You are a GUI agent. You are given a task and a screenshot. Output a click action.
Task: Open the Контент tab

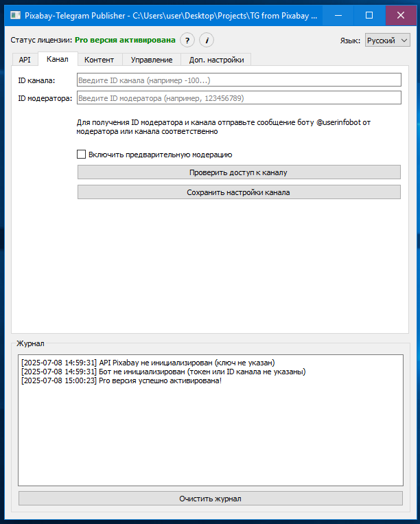click(x=99, y=60)
